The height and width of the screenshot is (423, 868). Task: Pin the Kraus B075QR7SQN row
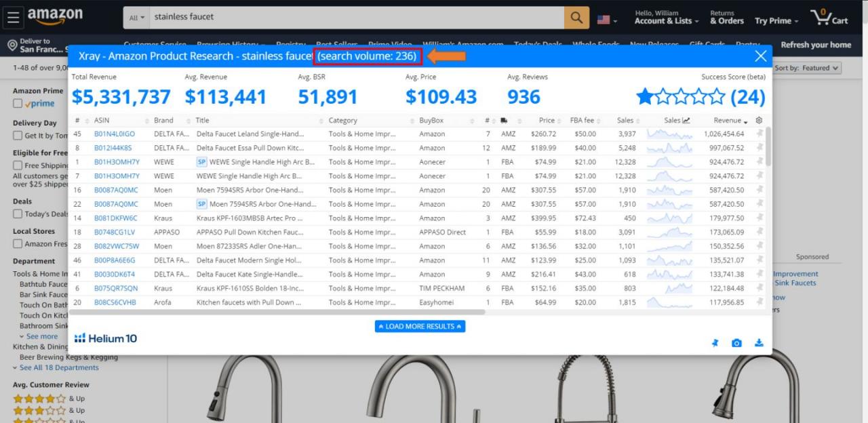[759, 288]
